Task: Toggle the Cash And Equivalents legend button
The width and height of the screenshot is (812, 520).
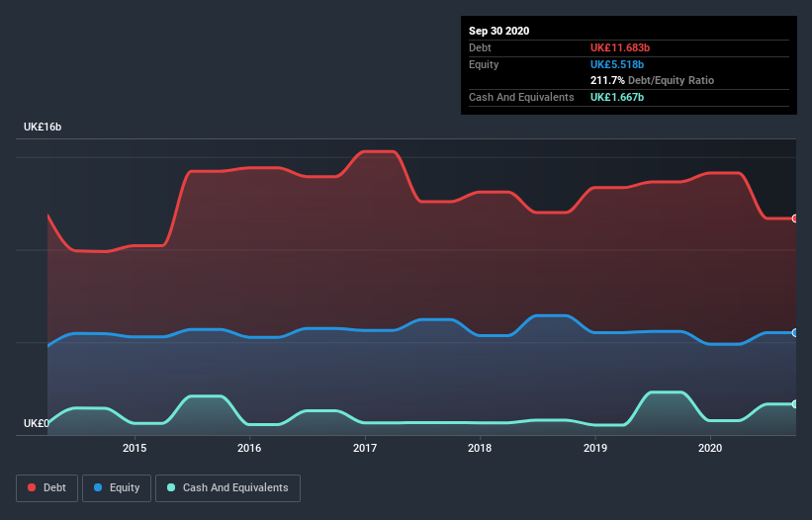Action: coord(227,488)
